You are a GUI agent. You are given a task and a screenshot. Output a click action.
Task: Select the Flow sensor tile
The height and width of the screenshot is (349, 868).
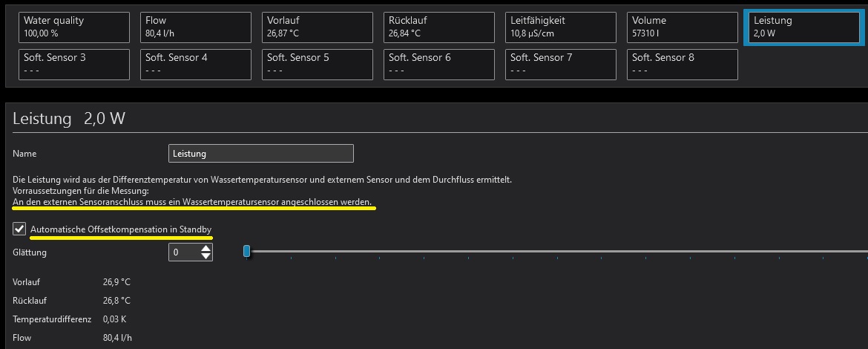coord(195,27)
